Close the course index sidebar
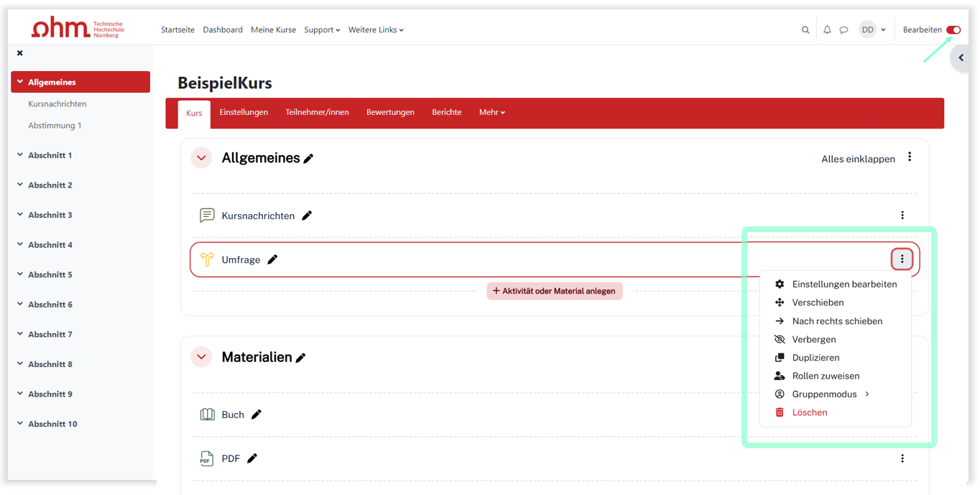 point(20,53)
